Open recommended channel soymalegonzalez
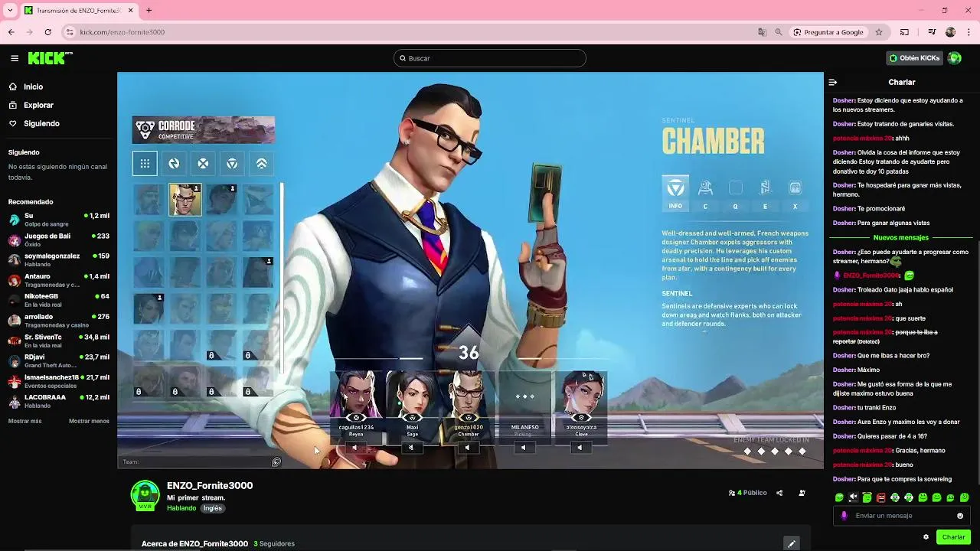 (58, 259)
